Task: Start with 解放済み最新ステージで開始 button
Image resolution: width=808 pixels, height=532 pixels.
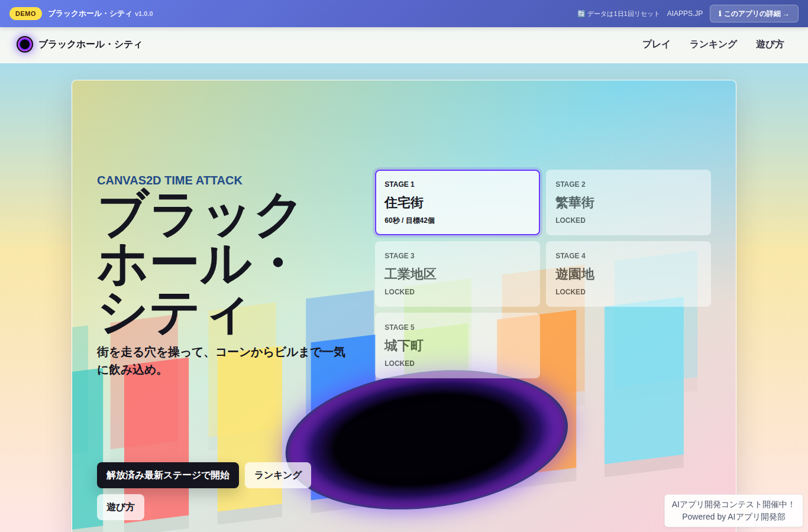Action: pyautogui.click(x=168, y=475)
